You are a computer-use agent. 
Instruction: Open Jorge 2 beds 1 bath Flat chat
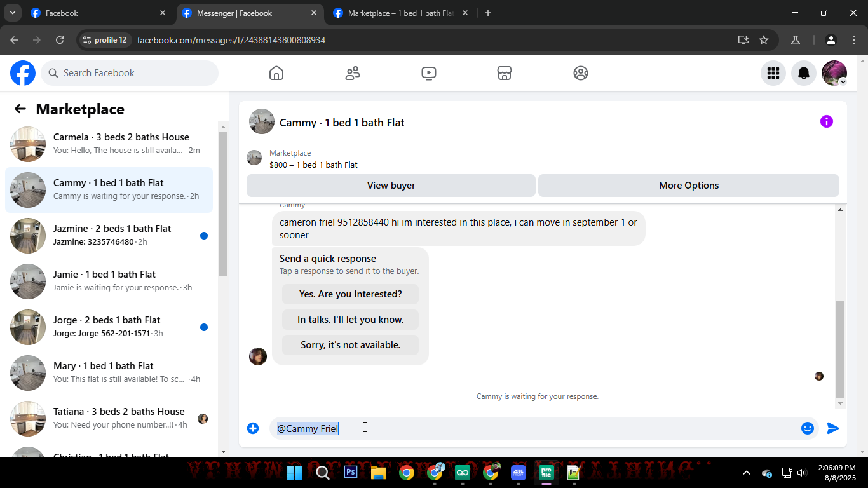(x=109, y=327)
